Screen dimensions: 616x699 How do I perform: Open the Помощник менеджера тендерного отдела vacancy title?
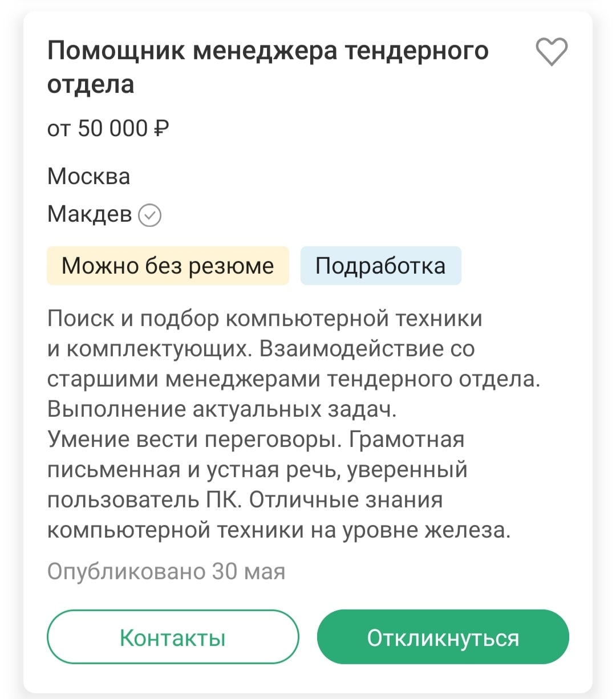click(268, 51)
